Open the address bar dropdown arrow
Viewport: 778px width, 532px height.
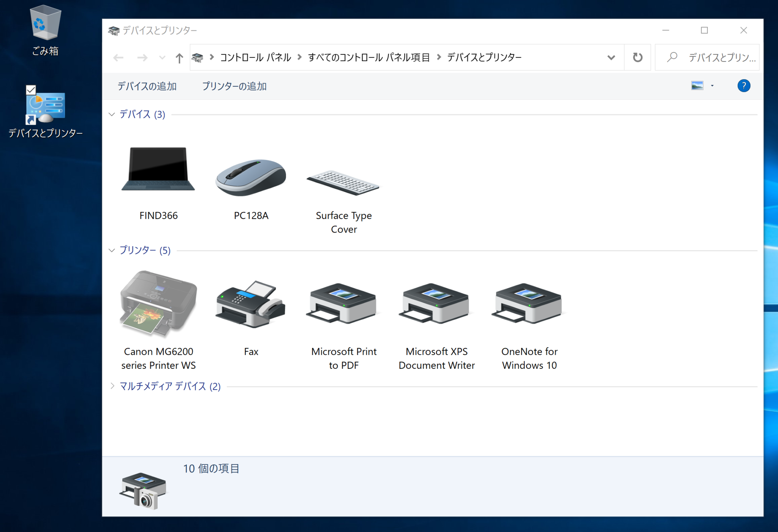tap(611, 57)
